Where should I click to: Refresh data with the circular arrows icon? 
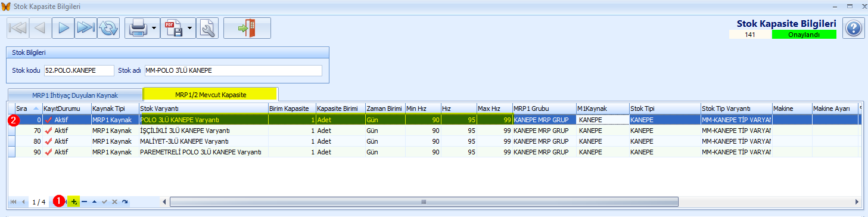(x=109, y=28)
